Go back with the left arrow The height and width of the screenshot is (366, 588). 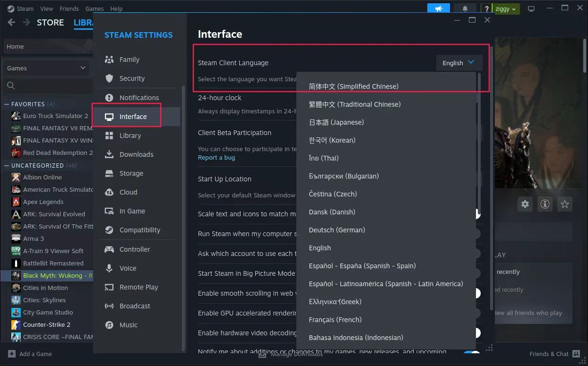tap(11, 22)
